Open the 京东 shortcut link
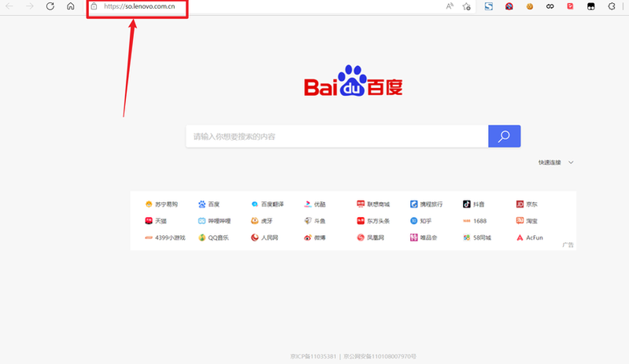This screenshot has height=364, width=629. point(527,204)
